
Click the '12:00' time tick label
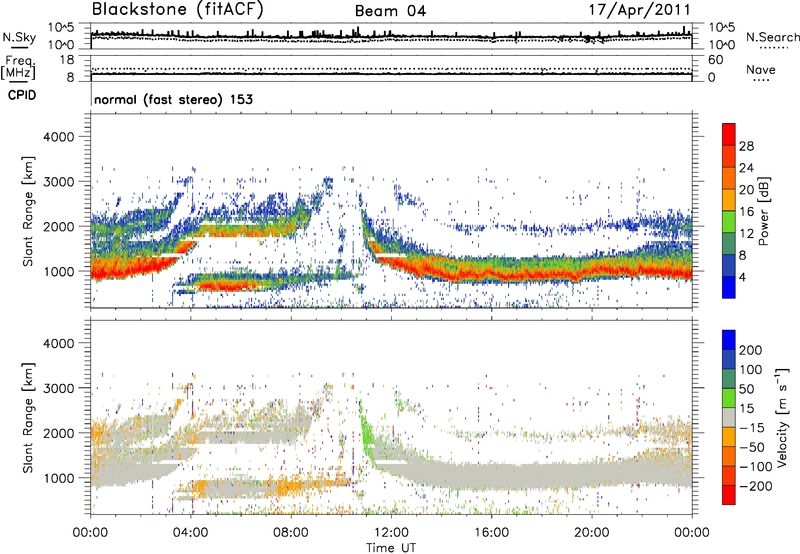click(x=391, y=533)
